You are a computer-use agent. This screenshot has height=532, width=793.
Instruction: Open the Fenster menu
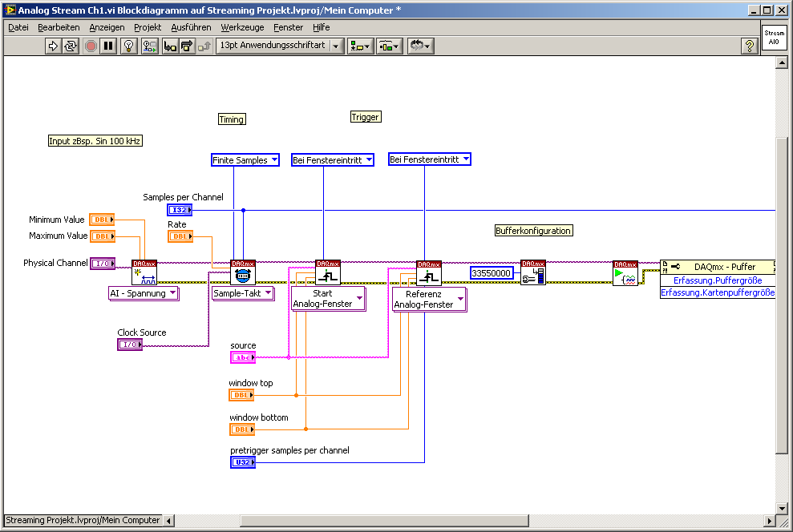point(289,27)
